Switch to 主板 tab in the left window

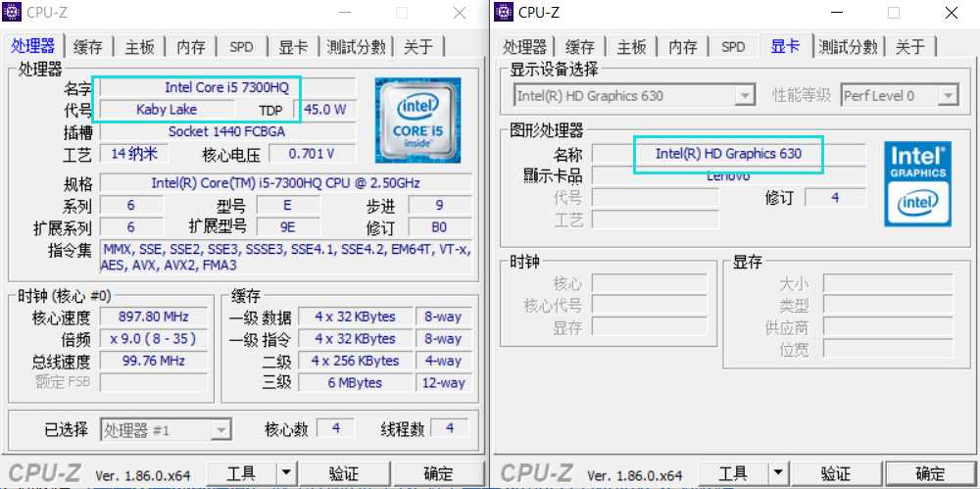pos(139,46)
